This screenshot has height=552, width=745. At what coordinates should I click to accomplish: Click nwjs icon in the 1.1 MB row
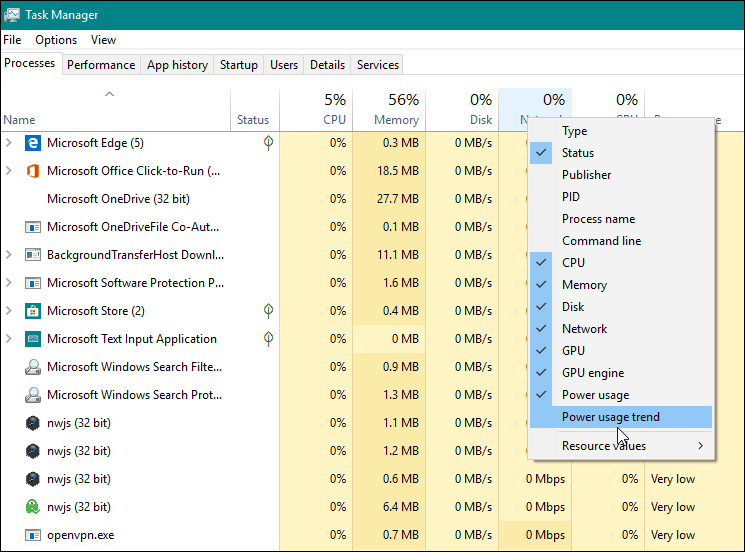[33, 423]
